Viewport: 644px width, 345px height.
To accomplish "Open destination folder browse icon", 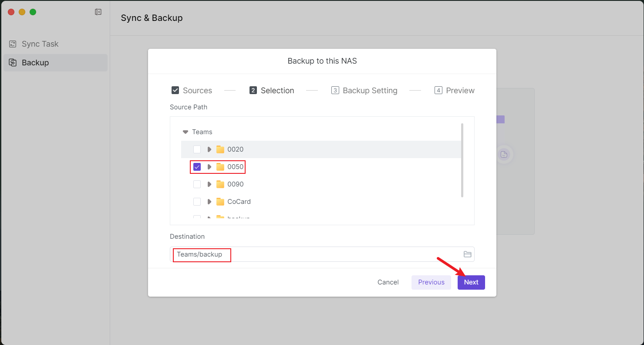I will point(467,254).
